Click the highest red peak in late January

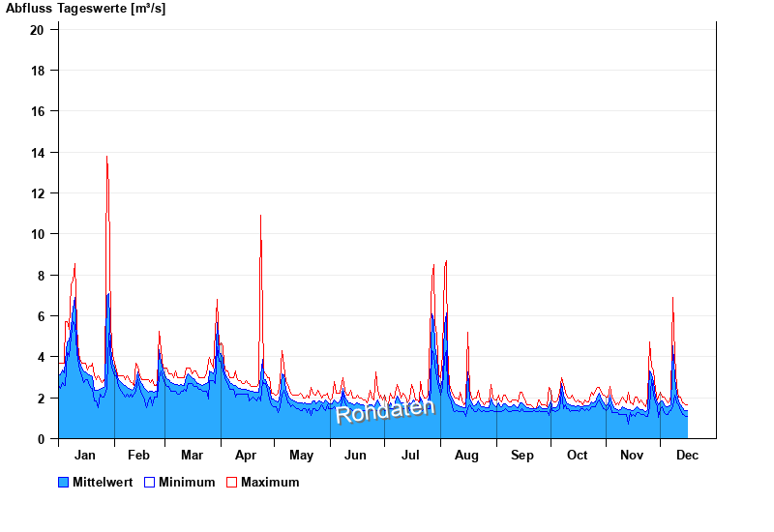106,158
